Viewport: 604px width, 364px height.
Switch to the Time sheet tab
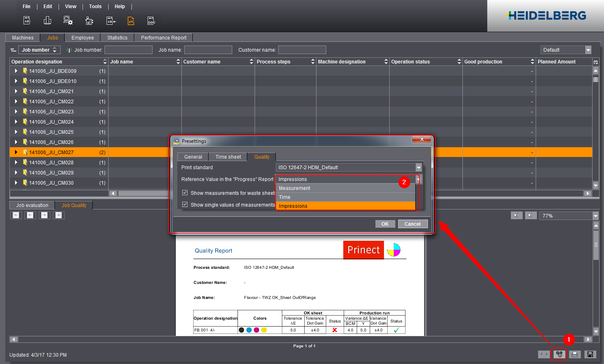coord(228,157)
